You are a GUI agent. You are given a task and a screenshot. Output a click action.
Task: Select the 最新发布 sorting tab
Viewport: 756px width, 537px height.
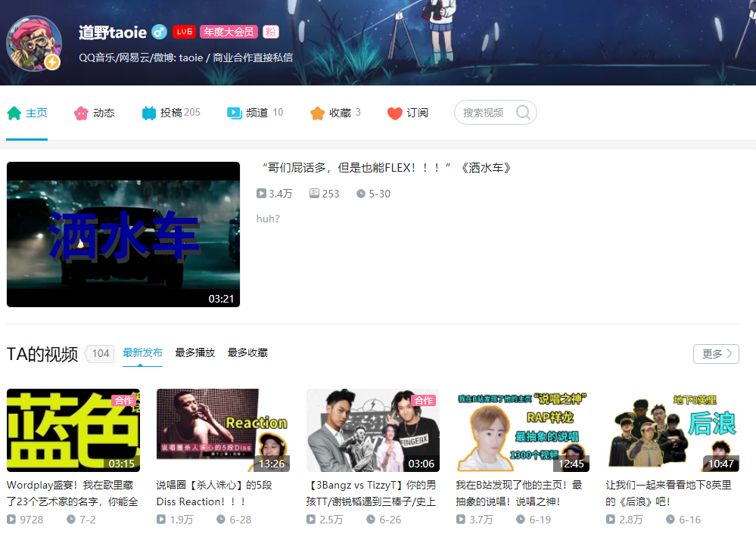coord(142,352)
